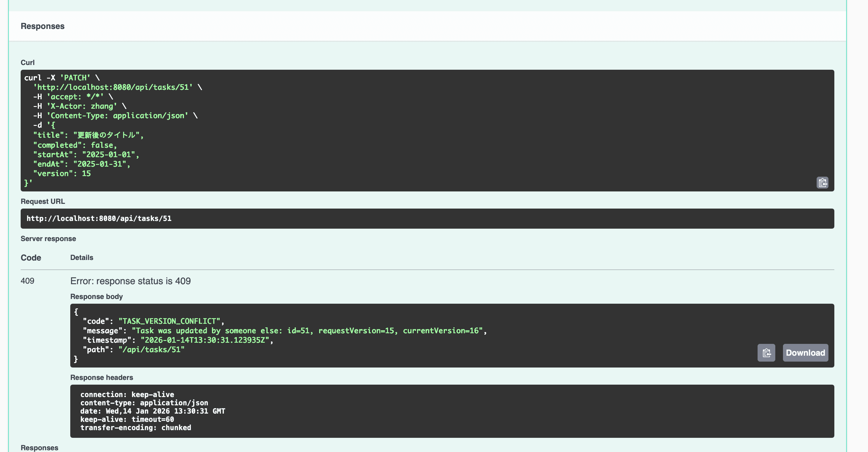The height and width of the screenshot is (452, 868).
Task: Click the TASK_VERSION_CONFLICT code value
Action: tap(169, 321)
